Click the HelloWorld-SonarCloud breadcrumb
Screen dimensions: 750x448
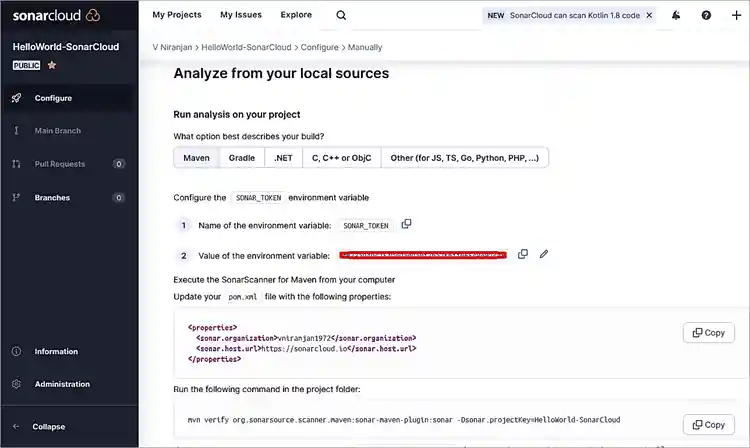click(246, 47)
